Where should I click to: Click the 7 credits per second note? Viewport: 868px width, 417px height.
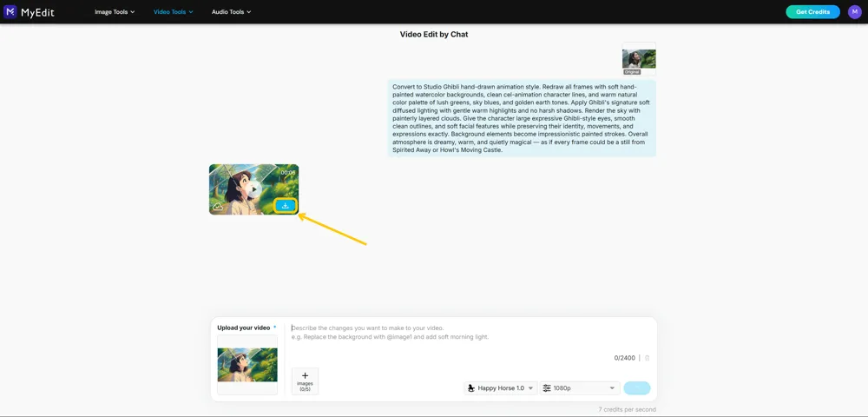tap(628, 410)
